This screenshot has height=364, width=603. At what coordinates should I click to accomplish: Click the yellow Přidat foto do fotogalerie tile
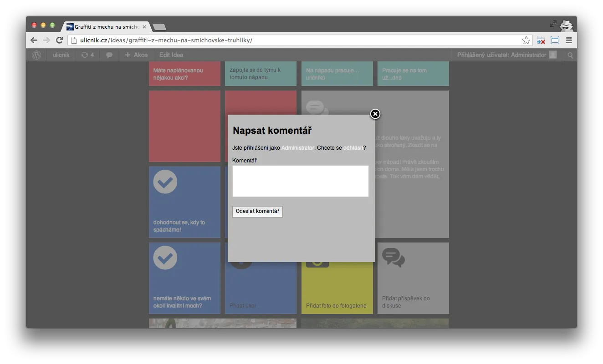coord(337,291)
